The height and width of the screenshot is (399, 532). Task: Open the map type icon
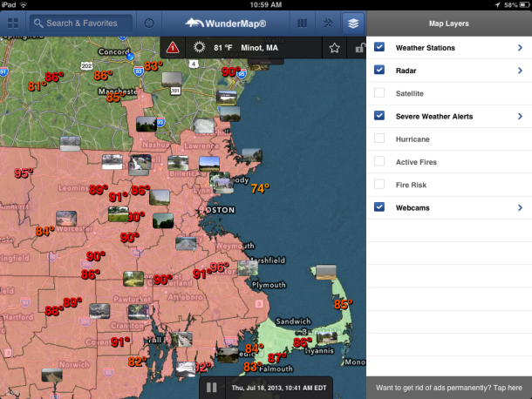(x=302, y=24)
